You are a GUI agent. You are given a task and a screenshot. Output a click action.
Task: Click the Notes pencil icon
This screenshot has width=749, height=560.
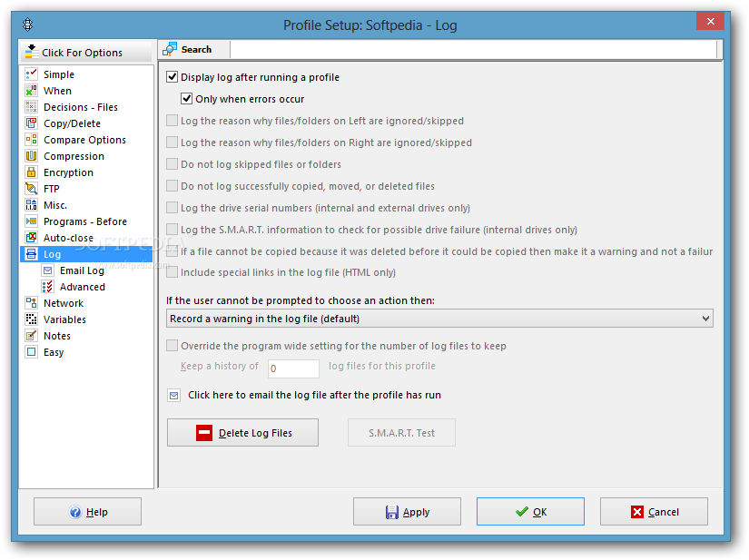click(x=31, y=336)
